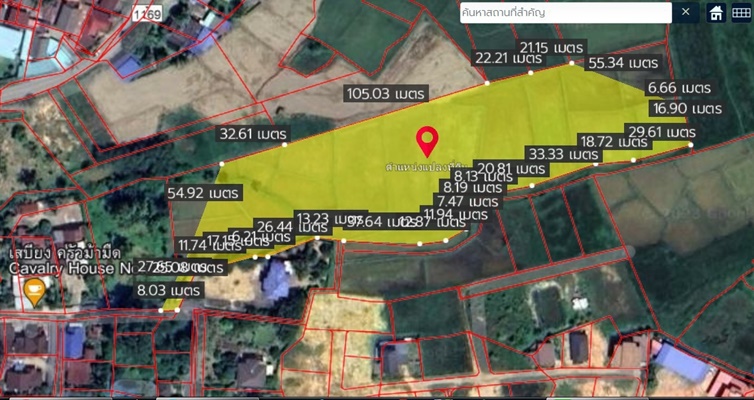Clear the search box with X
Screen dimensions: 754x400
pyautogui.click(x=685, y=12)
